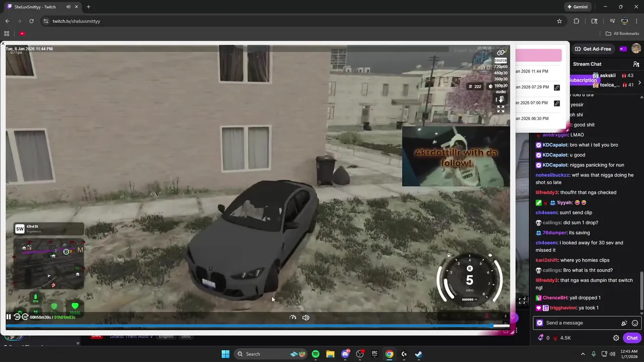This screenshot has width=644, height=362.
Task: Pause the rewind video playback
Action: click(9, 317)
